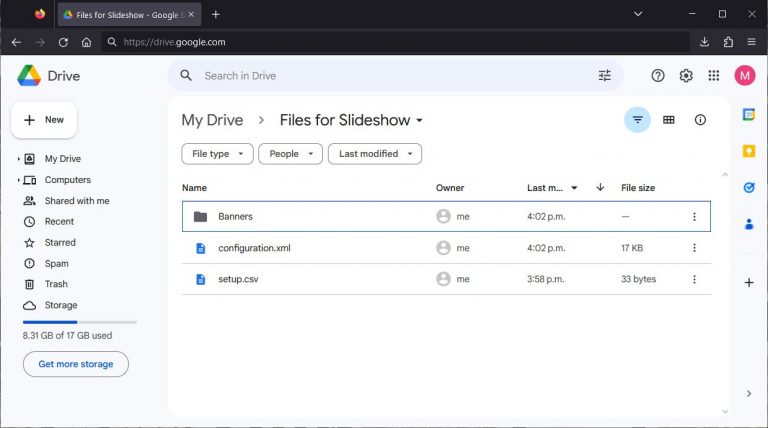Open the Last modified filter dropdown
Image resolution: width=768 pixels, height=428 pixels.
tap(374, 154)
